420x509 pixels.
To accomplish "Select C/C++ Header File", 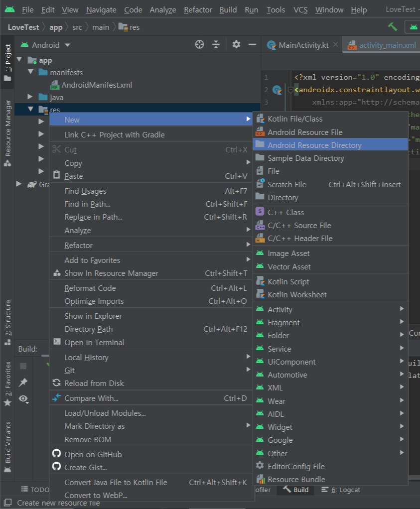I will 330,238.
